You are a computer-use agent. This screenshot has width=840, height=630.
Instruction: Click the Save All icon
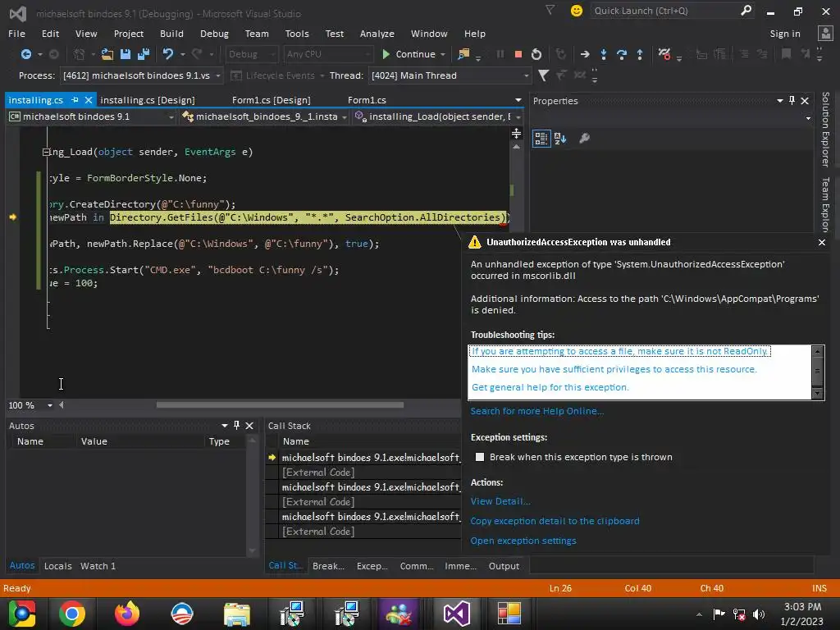144,54
